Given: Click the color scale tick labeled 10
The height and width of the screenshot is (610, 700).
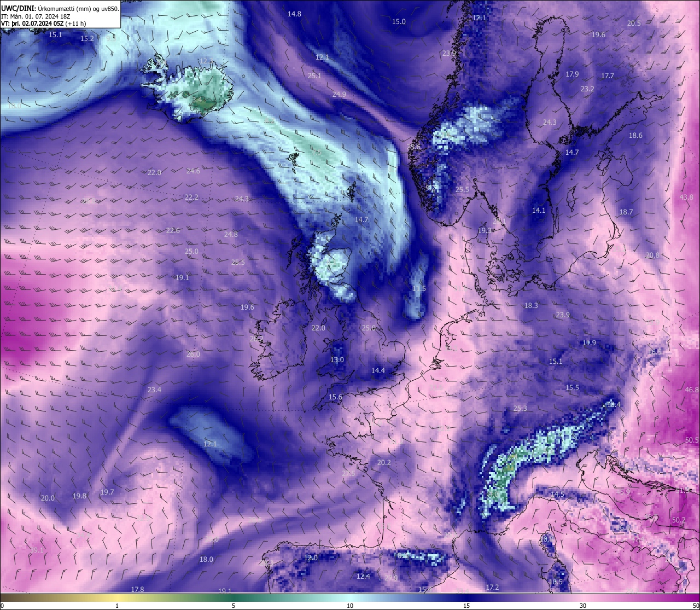Looking at the screenshot, I should 350,606.
